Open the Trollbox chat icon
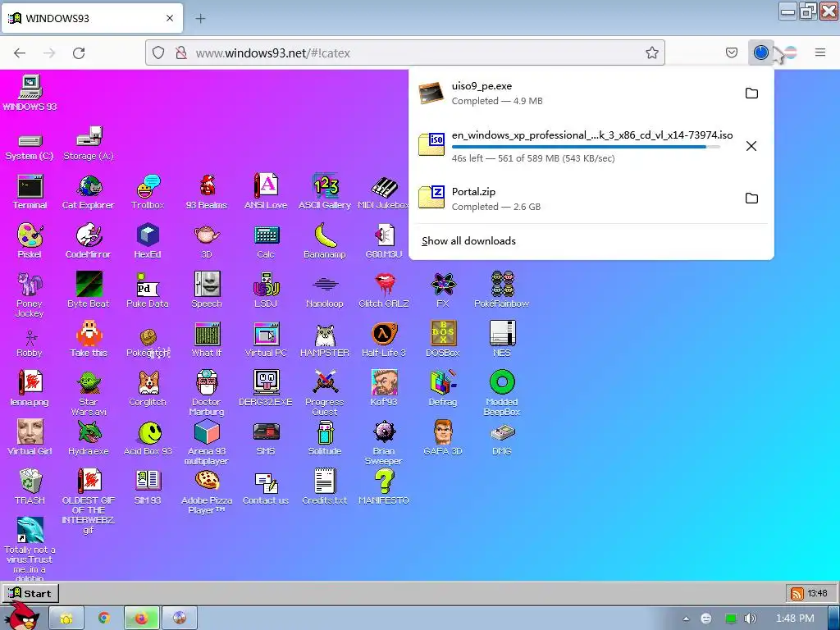Viewport: 840px width, 630px height. (148, 191)
